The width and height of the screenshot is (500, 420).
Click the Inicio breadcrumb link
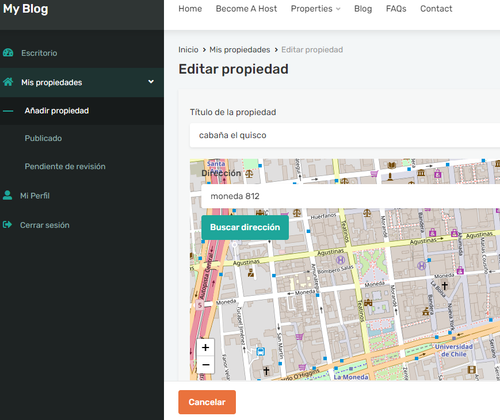click(188, 50)
